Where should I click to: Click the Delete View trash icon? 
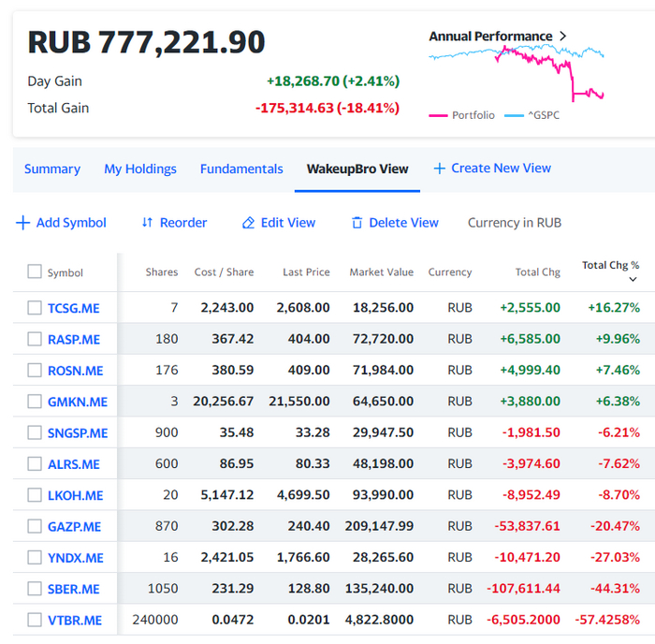click(357, 223)
